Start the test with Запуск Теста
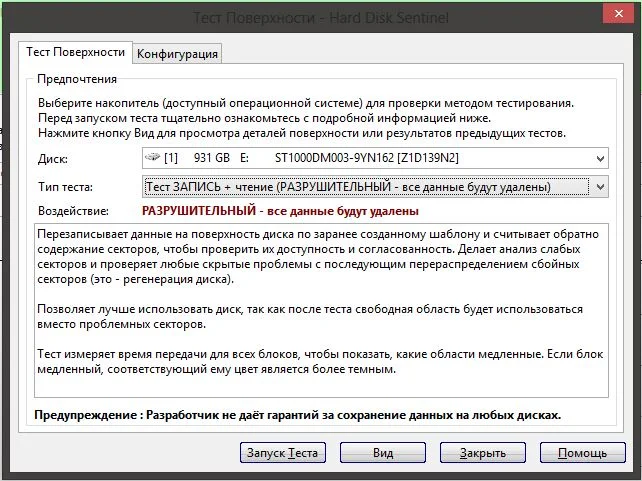The width and height of the screenshot is (642, 481). coord(283,453)
